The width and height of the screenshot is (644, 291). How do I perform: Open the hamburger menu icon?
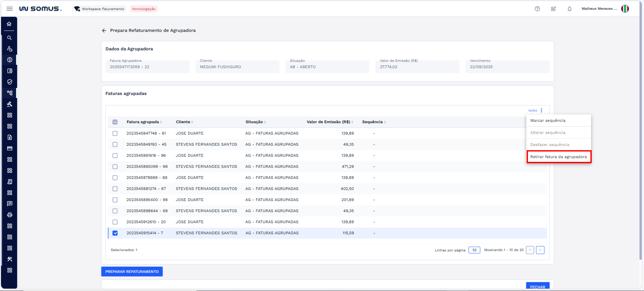click(10, 9)
